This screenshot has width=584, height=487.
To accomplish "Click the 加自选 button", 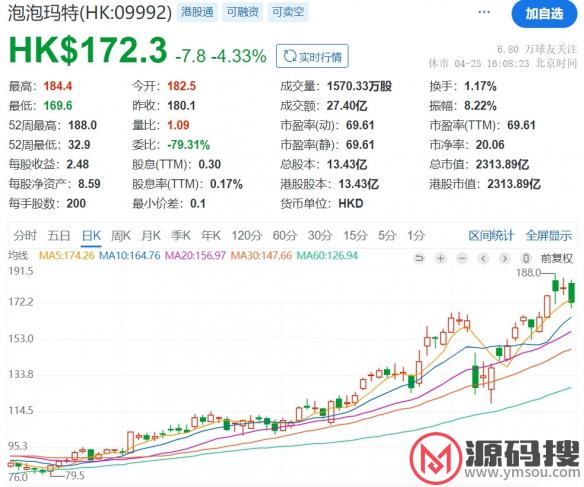I will [x=544, y=14].
